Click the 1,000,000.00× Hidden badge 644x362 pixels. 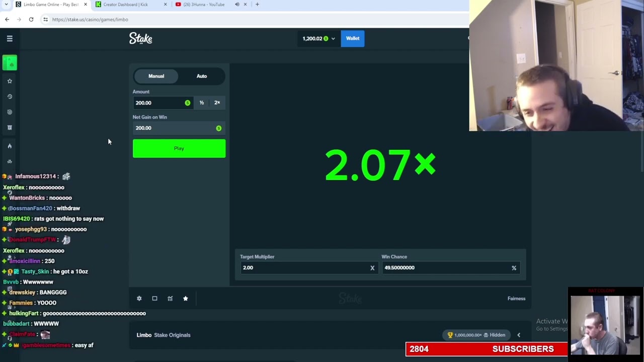[x=476, y=335]
